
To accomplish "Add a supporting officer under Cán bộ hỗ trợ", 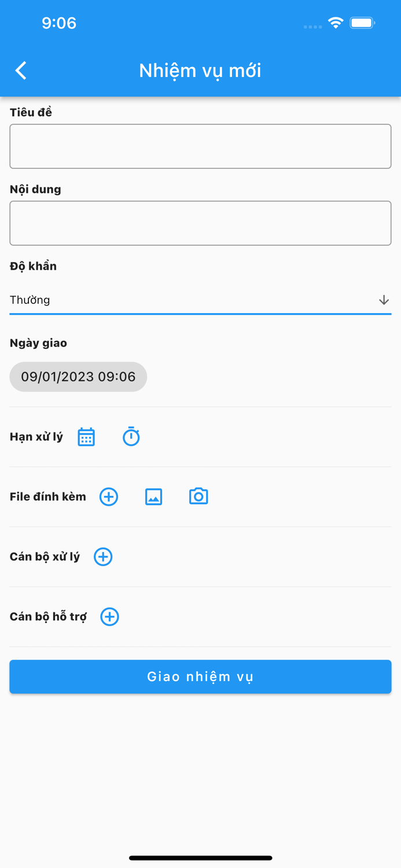I will [109, 617].
